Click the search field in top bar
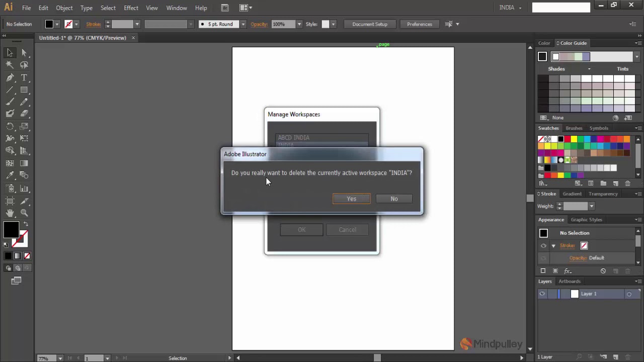This screenshot has height=362, width=644. point(561,8)
